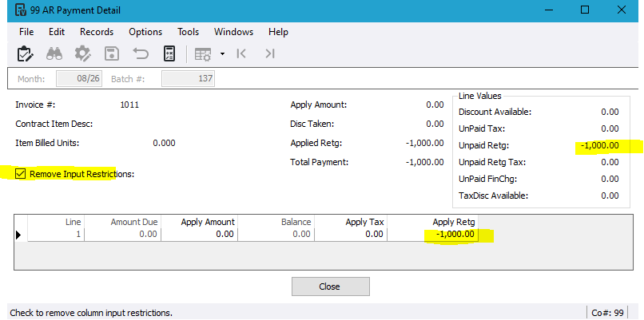Click the Save disk icon
This screenshot has width=644, height=320.
[x=112, y=53]
